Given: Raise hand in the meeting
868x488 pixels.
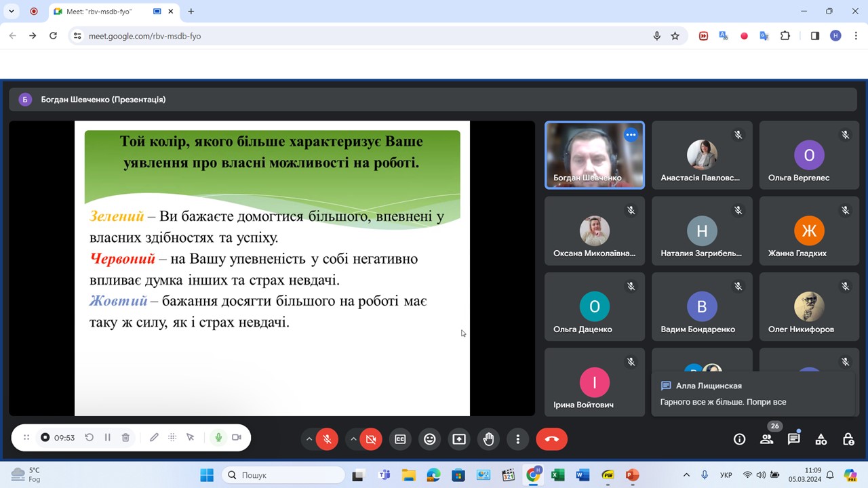Looking at the screenshot, I should point(488,439).
